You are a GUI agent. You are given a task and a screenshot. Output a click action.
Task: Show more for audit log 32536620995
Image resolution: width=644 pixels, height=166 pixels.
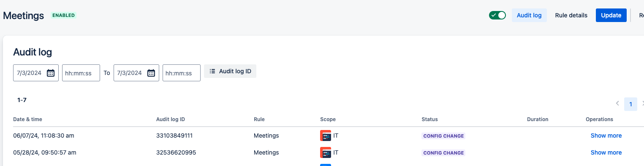coord(606,152)
